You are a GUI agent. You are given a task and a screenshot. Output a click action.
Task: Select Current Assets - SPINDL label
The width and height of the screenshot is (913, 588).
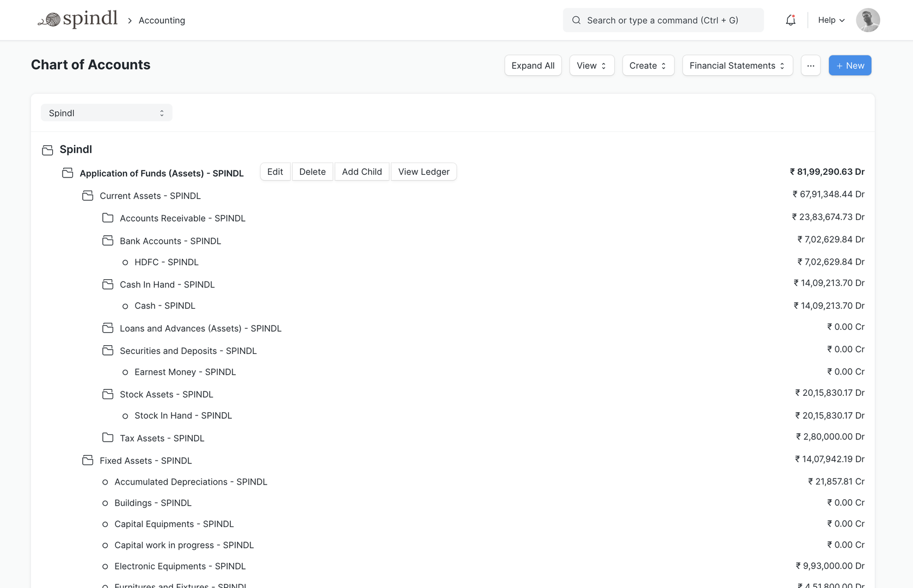(x=150, y=196)
